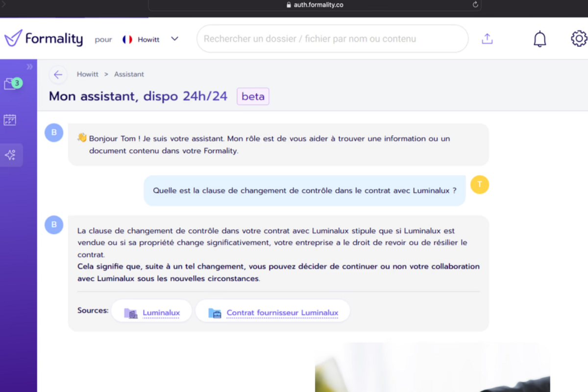The width and height of the screenshot is (588, 392).
Task: Expand the sidebar with double chevron
Action: [29, 67]
